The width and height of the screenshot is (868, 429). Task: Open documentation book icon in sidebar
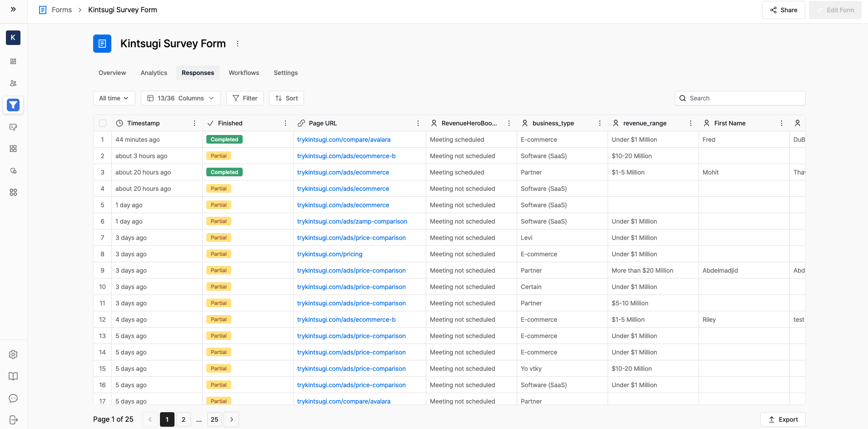13,376
